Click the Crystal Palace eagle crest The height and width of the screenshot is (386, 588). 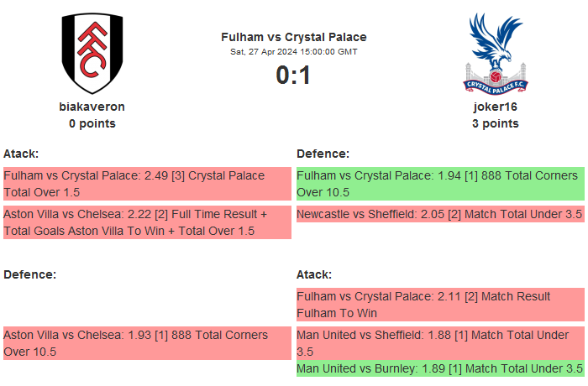point(495,54)
